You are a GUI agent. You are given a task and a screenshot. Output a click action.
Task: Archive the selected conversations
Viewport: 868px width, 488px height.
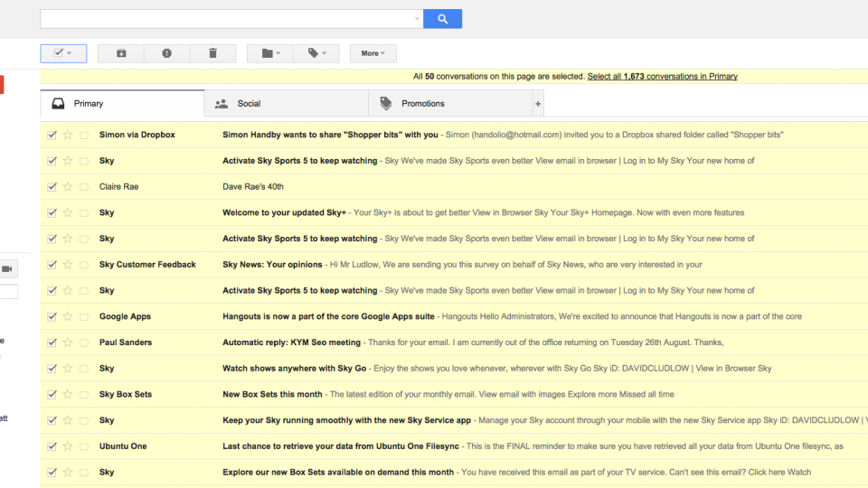120,53
